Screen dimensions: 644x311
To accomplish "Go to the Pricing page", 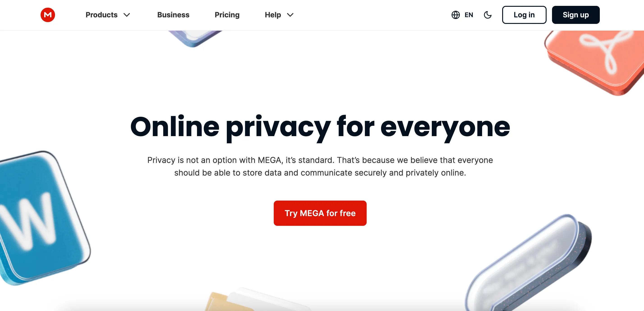I will point(227,15).
